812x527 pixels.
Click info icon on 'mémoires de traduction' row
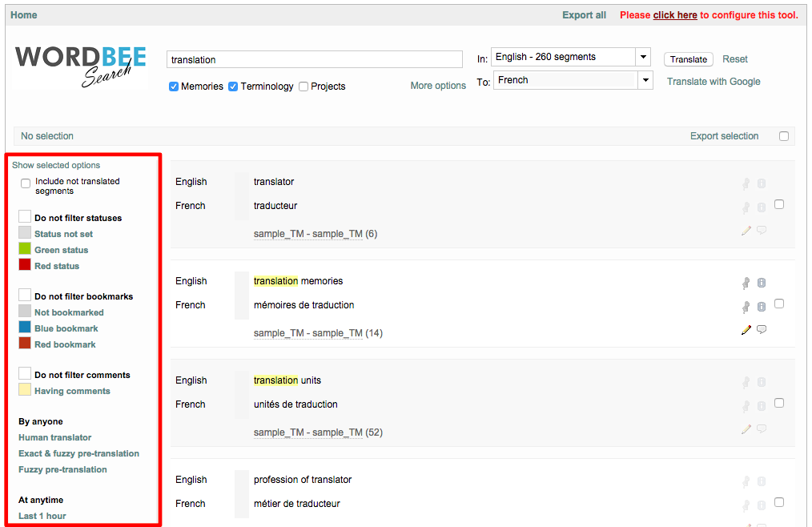pos(762,307)
